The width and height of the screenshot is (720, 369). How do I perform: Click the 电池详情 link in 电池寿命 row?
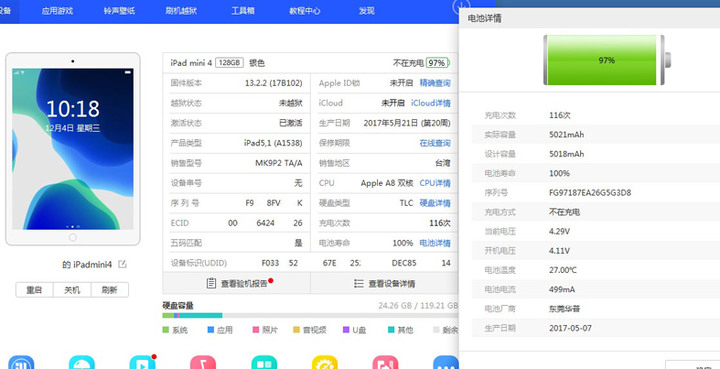pos(435,243)
